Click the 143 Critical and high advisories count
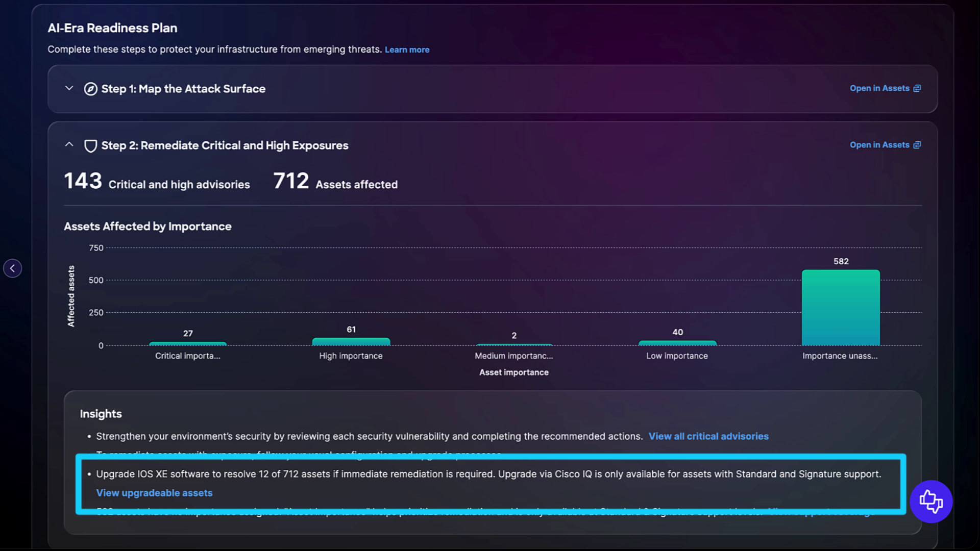 tap(157, 182)
